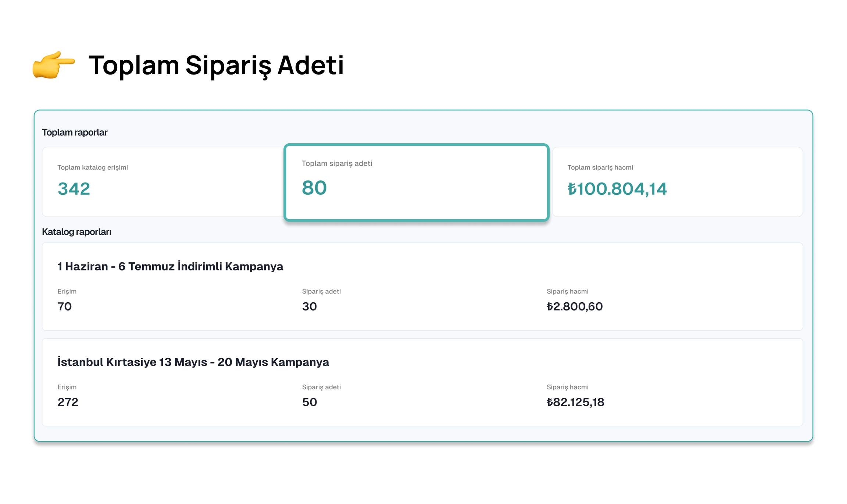Image resolution: width=847 pixels, height=504 pixels.
Task: Click the 342 catalog access value
Action: (x=74, y=189)
